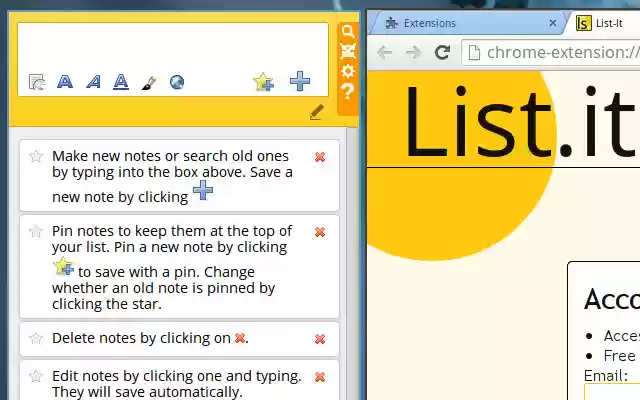Close the Extensions tab
The height and width of the screenshot is (400, 640).
[553, 23]
